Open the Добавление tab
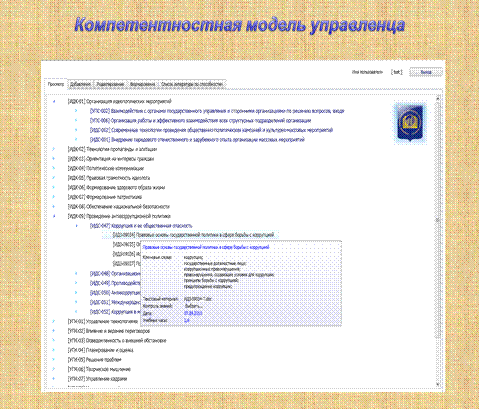This screenshot has width=480, height=410. click(x=80, y=84)
